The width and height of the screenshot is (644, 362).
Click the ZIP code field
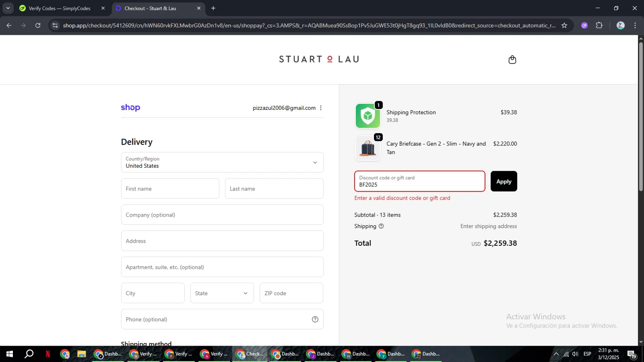292,293
